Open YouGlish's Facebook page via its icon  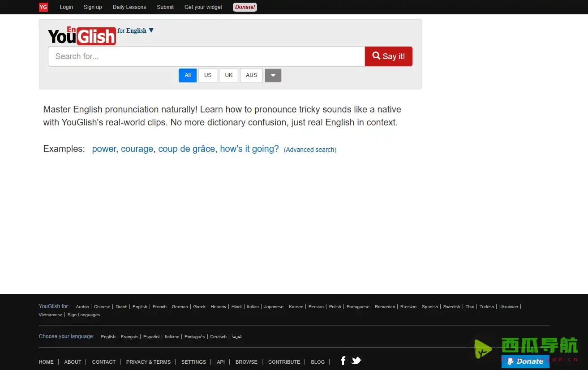pyautogui.click(x=343, y=360)
